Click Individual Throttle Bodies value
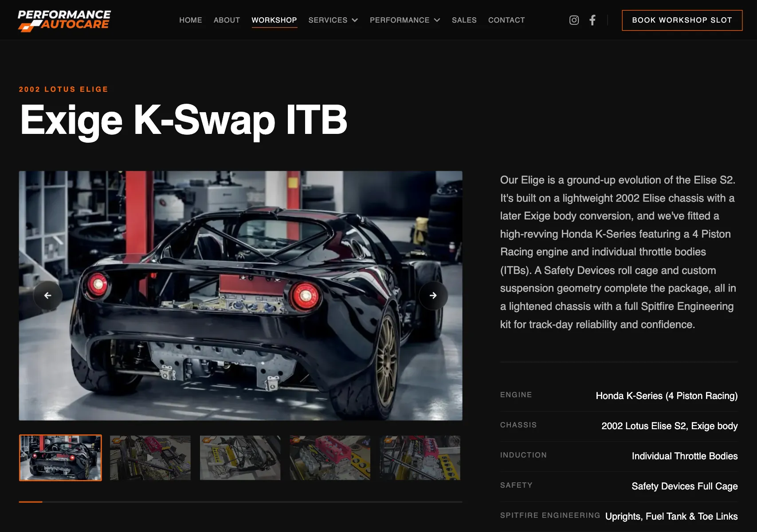Screen dimensions: 757x532 coord(684,456)
